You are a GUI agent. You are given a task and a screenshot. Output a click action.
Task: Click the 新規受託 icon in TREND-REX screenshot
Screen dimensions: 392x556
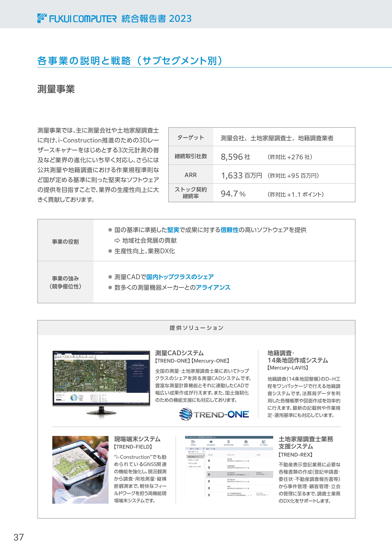point(194,442)
